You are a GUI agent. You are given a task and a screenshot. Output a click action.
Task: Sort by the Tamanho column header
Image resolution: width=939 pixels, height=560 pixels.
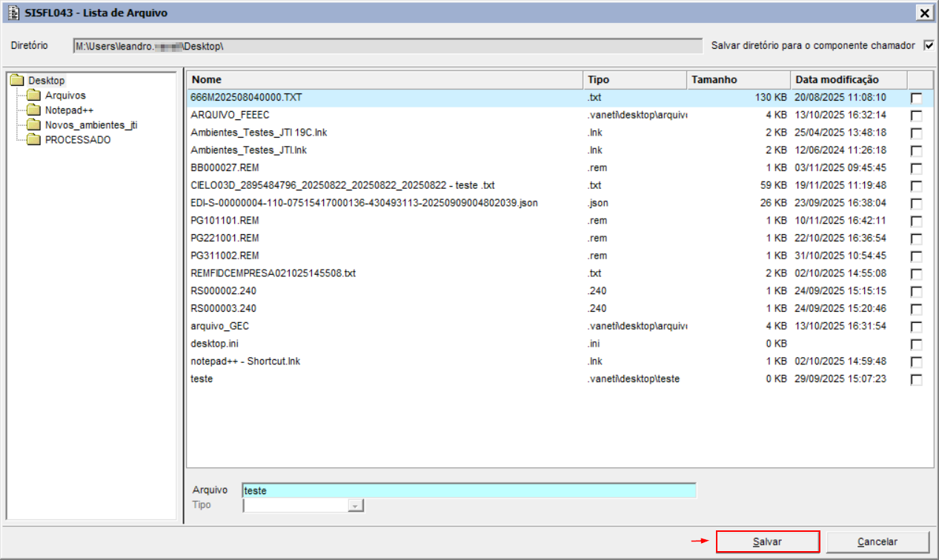[739, 79]
